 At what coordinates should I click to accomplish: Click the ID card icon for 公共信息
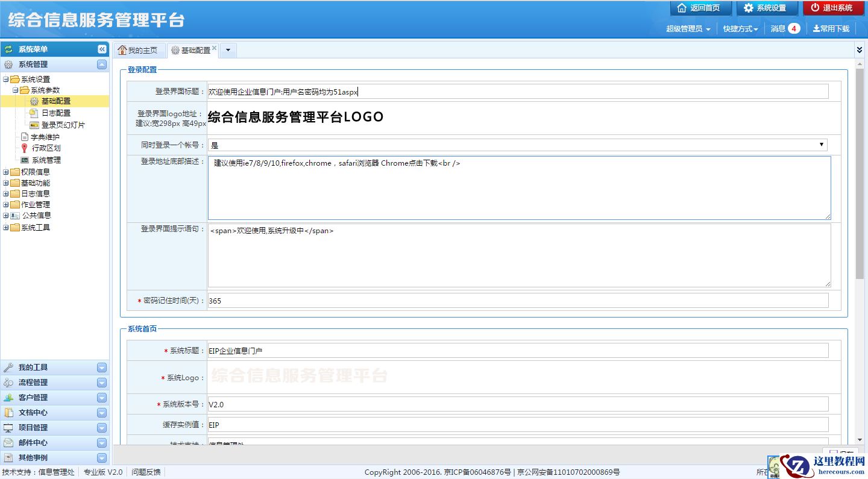(x=15, y=215)
